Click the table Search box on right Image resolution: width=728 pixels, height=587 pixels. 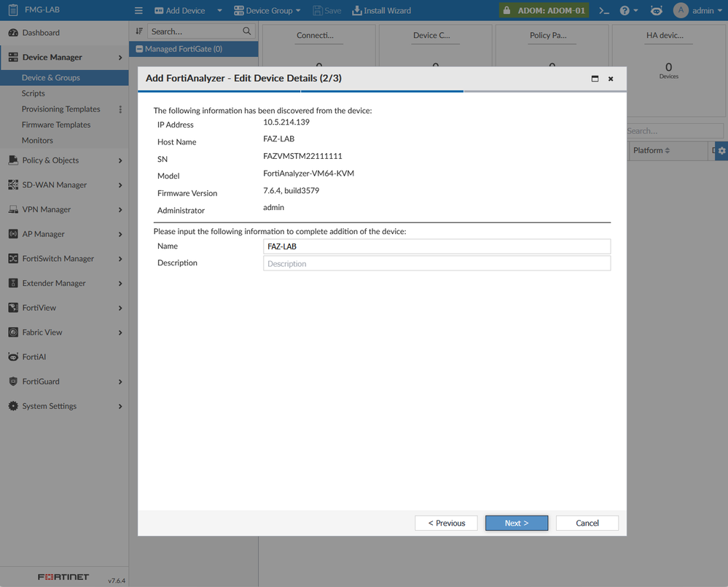(675, 131)
